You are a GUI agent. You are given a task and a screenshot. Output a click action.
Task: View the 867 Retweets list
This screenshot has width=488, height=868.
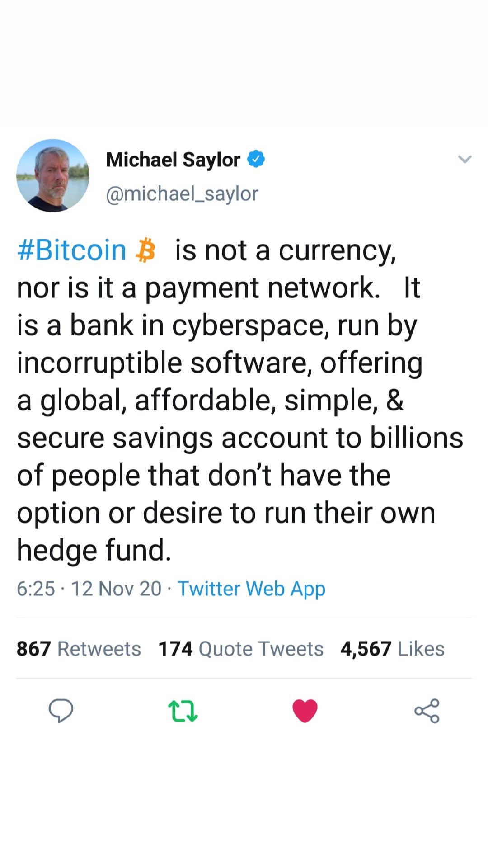79,649
